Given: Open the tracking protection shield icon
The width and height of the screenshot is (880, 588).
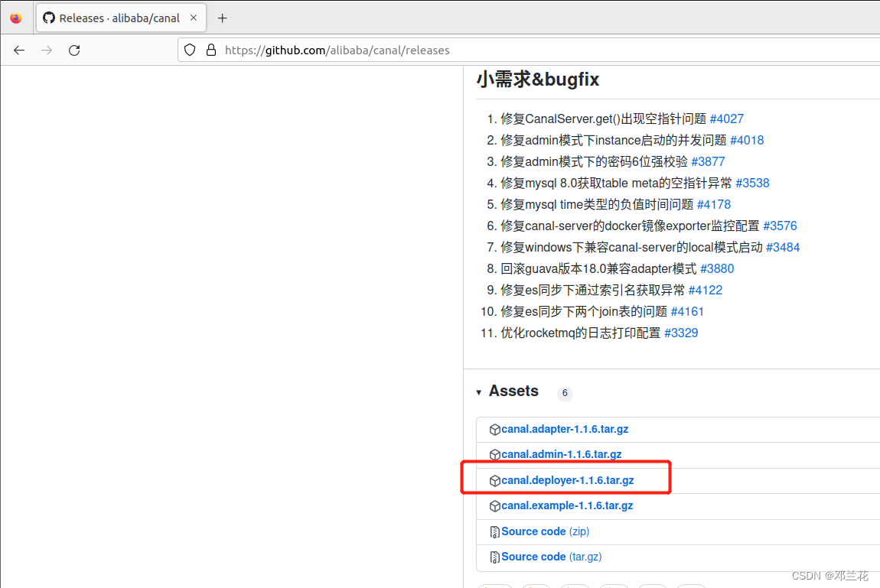Looking at the screenshot, I should tap(190, 50).
